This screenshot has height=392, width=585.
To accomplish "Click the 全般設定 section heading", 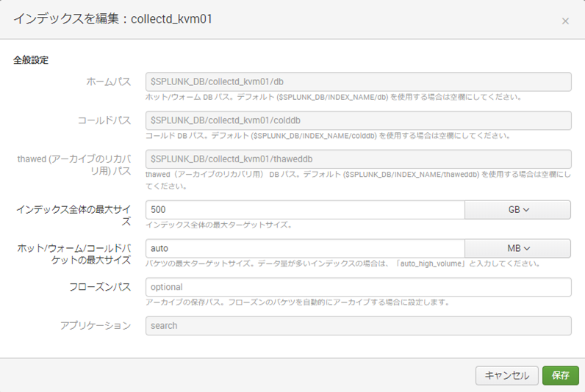I will (x=31, y=60).
